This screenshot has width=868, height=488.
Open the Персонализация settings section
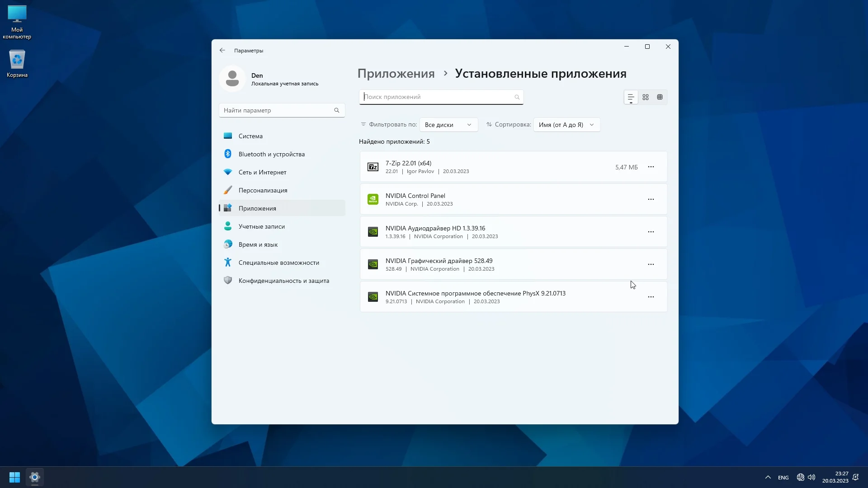263,190
